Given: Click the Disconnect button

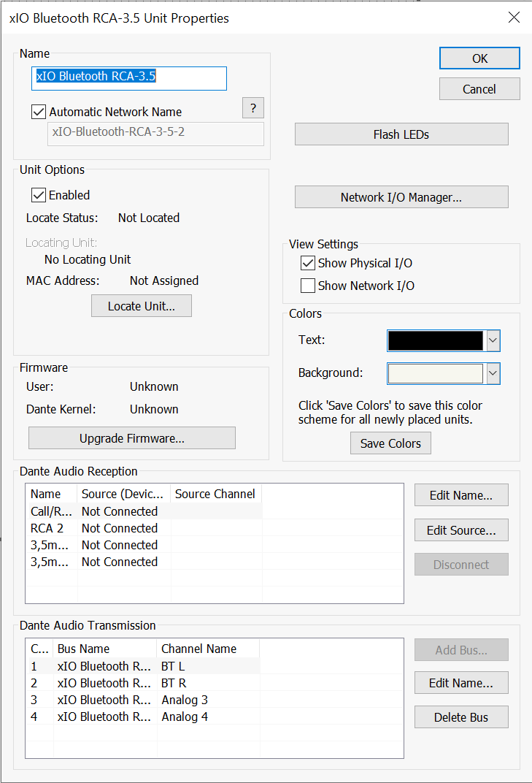Looking at the screenshot, I should [461, 565].
